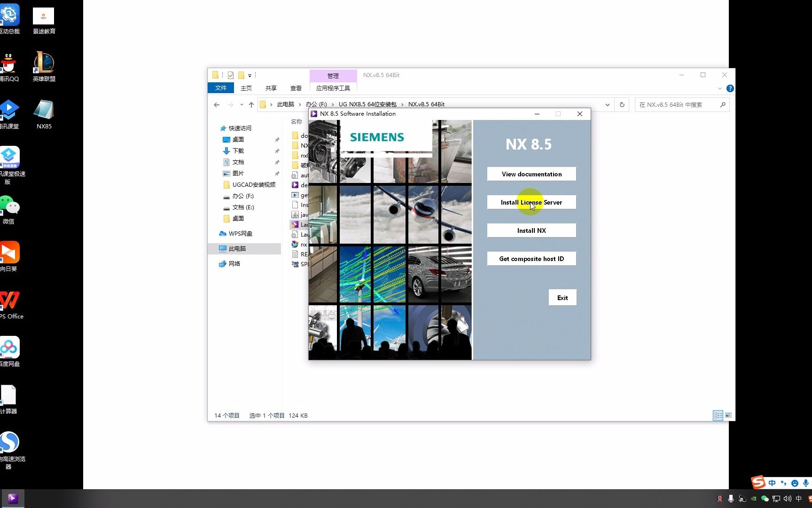The height and width of the screenshot is (508, 812).
Task: Click the search magnifier icon
Action: (x=723, y=105)
